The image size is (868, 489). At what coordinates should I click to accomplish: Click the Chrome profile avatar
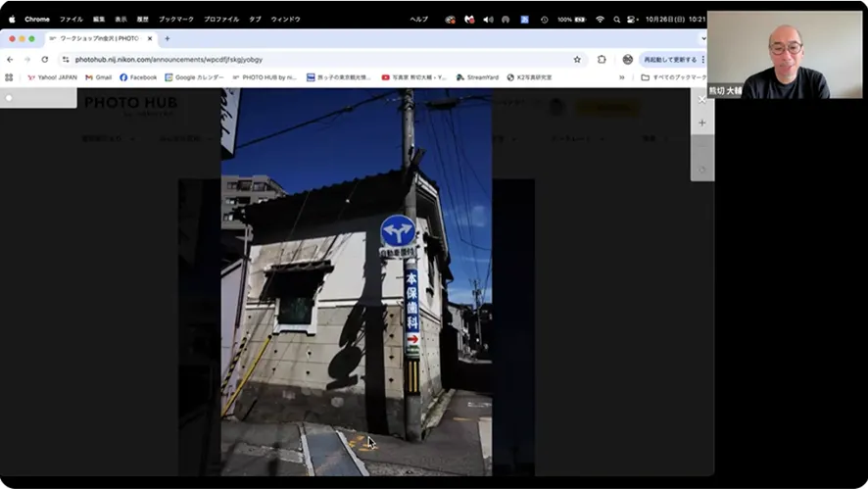point(627,59)
